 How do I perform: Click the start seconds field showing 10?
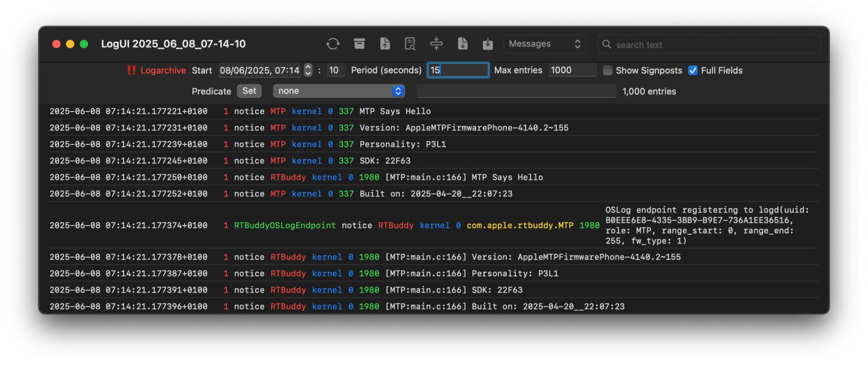[x=336, y=71]
